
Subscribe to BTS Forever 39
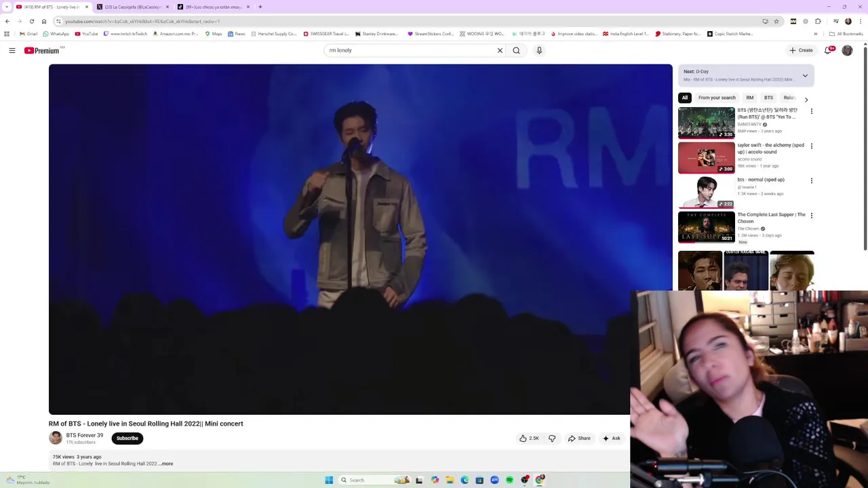point(127,439)
